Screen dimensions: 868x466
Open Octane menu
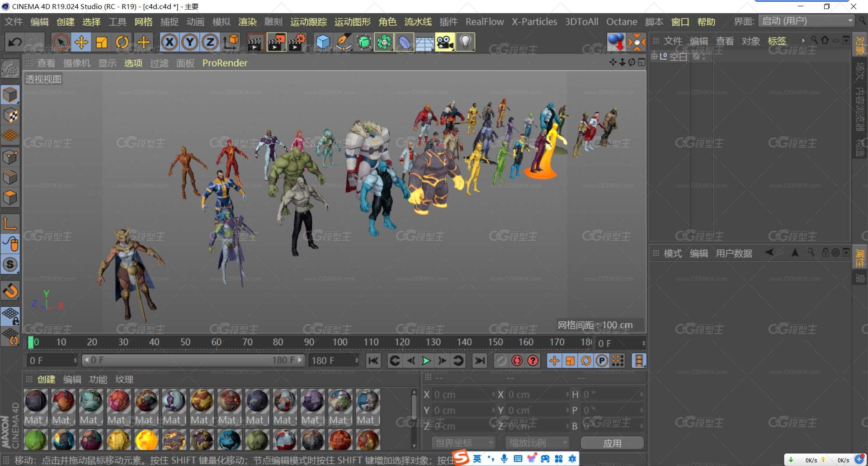622,22
